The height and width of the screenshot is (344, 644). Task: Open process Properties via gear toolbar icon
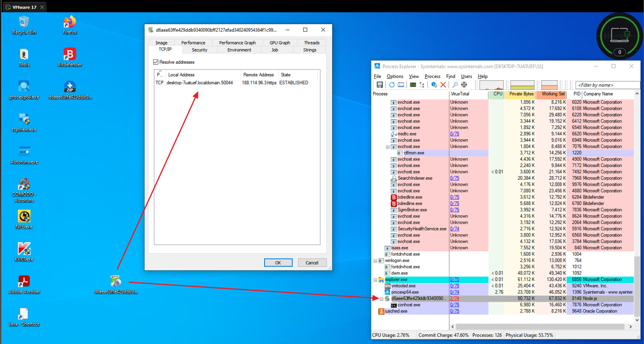point(434,85)
